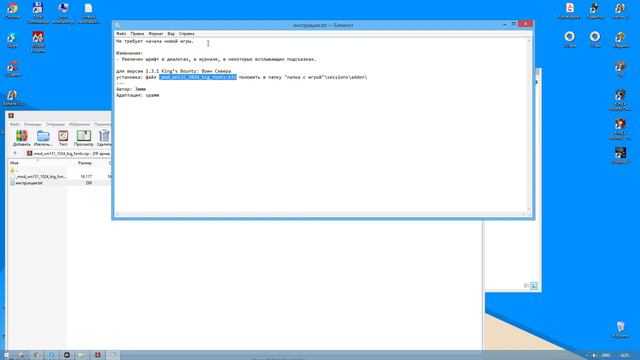The height and width of the screenshot is (360, 640).
Task: Click the highlighted filename text in Notepad
Action: [x=198, y=77]
